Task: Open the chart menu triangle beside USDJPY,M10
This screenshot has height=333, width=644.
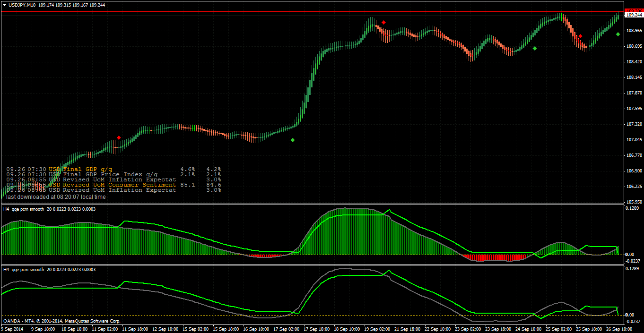Action: (x=4, y=5)
